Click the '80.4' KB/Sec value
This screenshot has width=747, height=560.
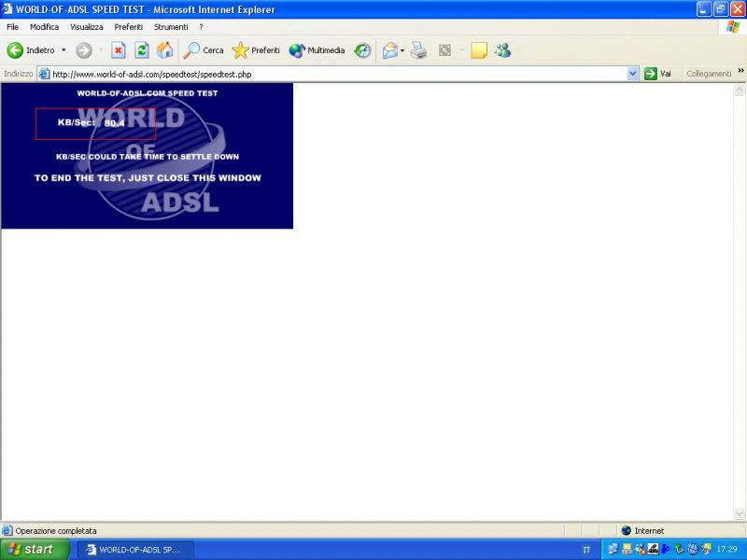[114, 123]
